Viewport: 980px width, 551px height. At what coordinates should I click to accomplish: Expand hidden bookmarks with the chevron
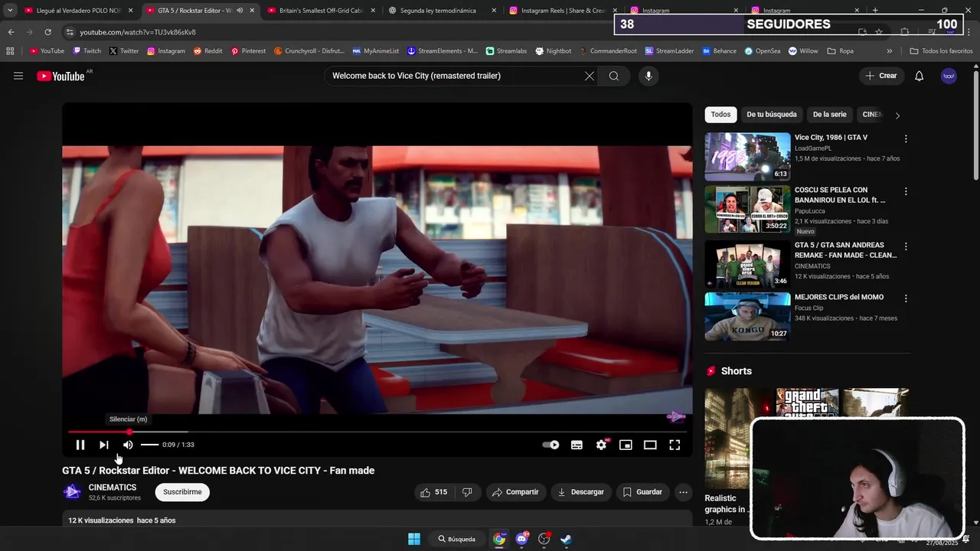pyautogui.click(x=889, y=51)
